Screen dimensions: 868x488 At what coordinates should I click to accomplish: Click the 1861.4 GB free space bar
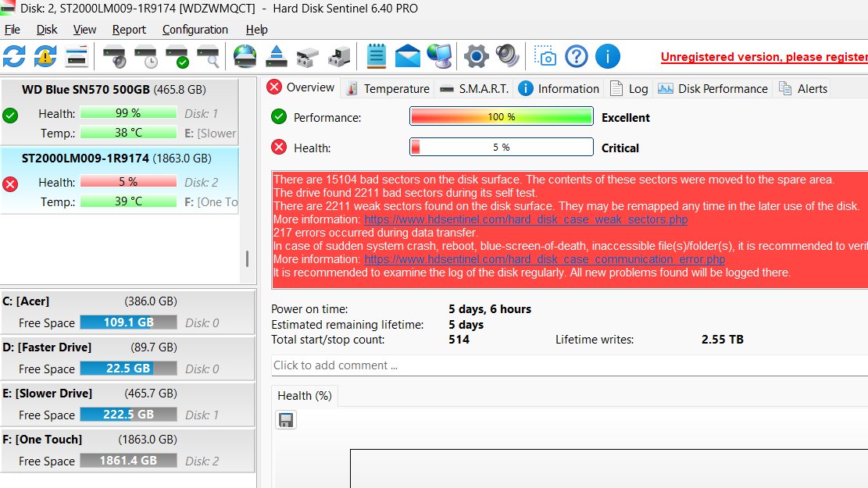128,461
